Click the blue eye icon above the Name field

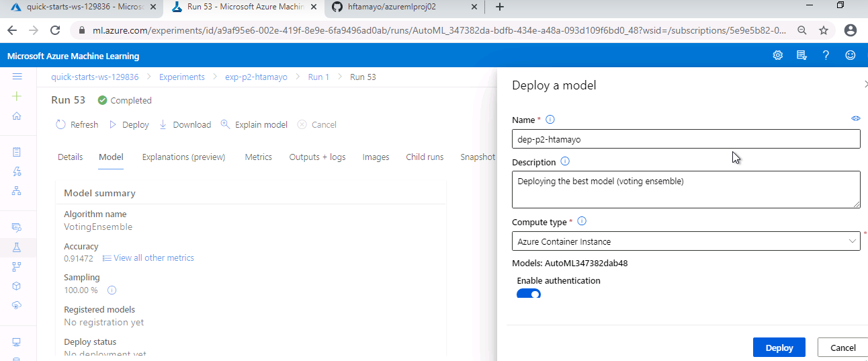pos(856,118)
